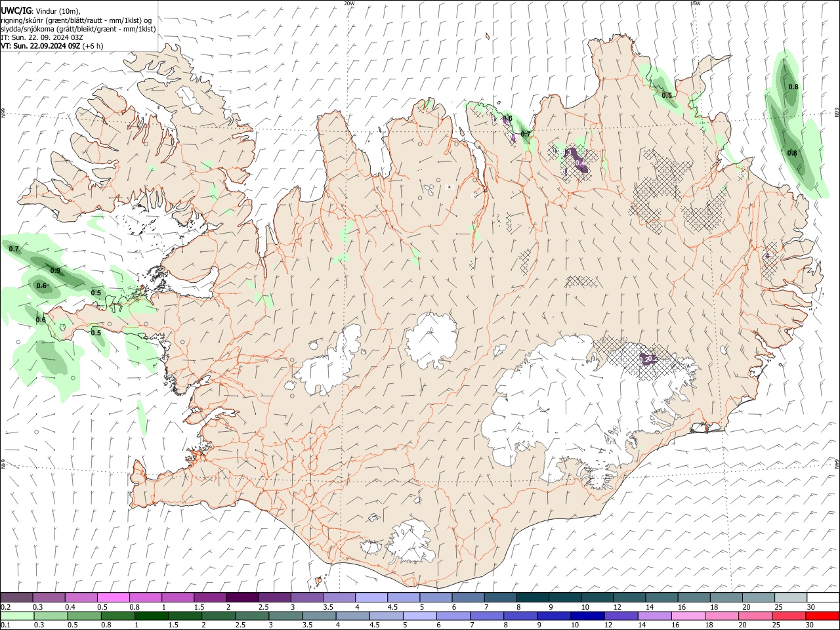The image size is (840, 630).
Task: Click the upper 0.8 value in the northeast offshore band
Action: [793, 87]
